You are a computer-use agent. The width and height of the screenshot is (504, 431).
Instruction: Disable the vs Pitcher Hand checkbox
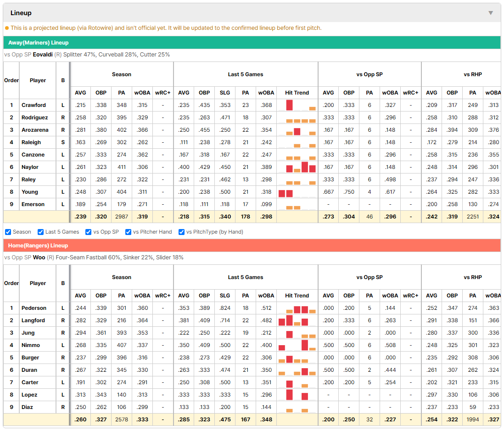point(128,232)
